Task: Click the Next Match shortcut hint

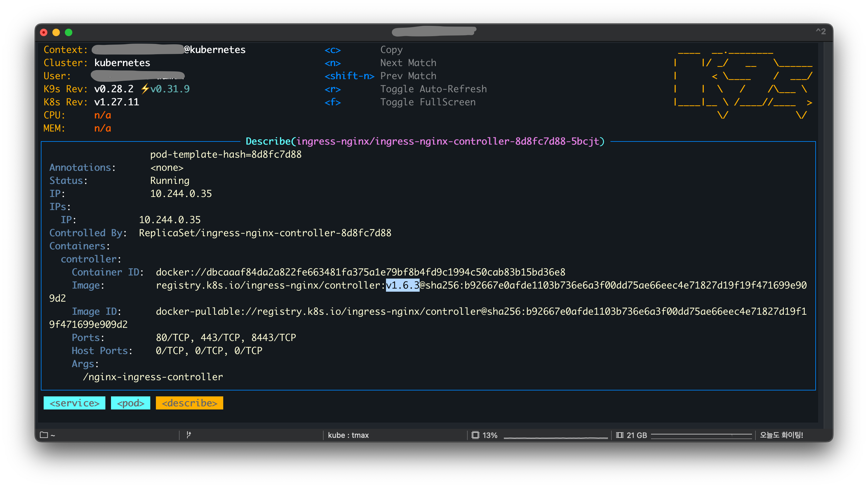Action: 408,63
